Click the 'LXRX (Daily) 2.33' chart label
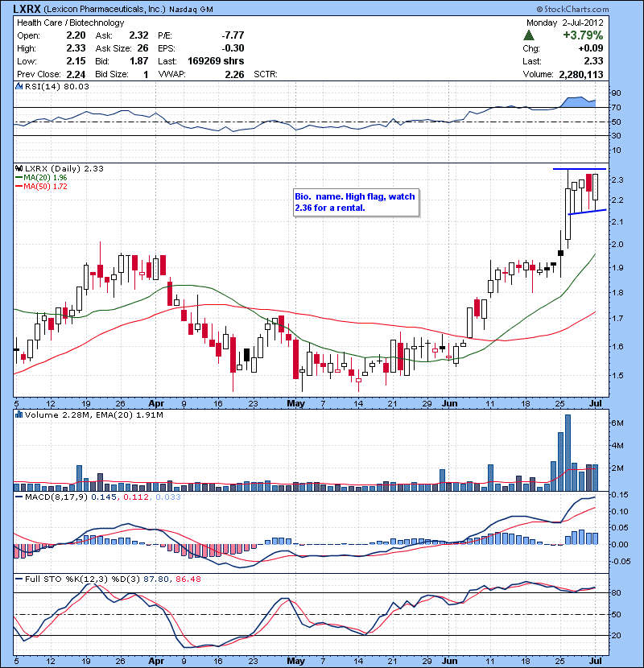 (x=64, y=169)
